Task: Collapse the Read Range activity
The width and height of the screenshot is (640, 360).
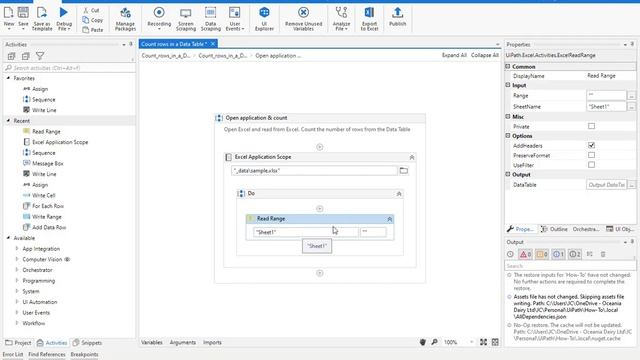Action: click(389, 219)
